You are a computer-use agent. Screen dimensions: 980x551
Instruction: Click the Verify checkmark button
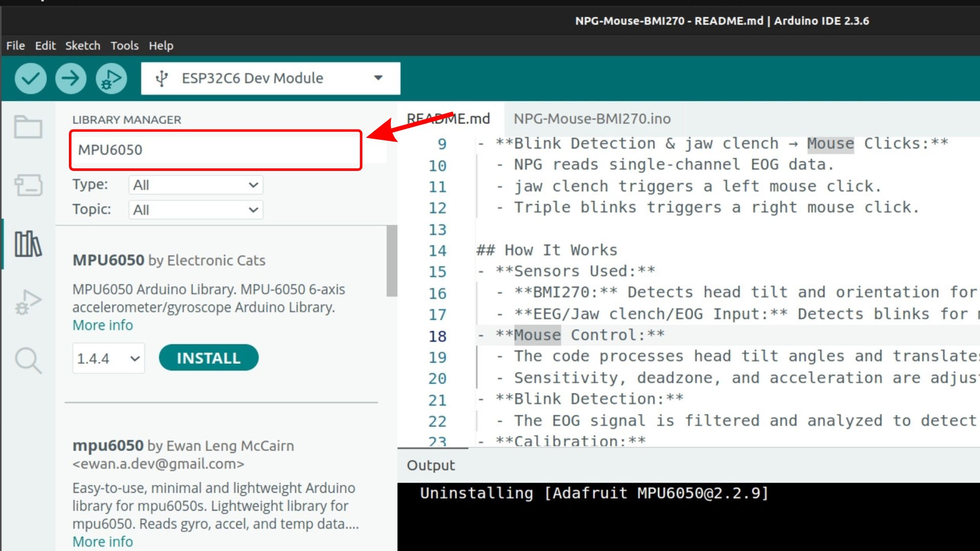click(x=31, y=79)
